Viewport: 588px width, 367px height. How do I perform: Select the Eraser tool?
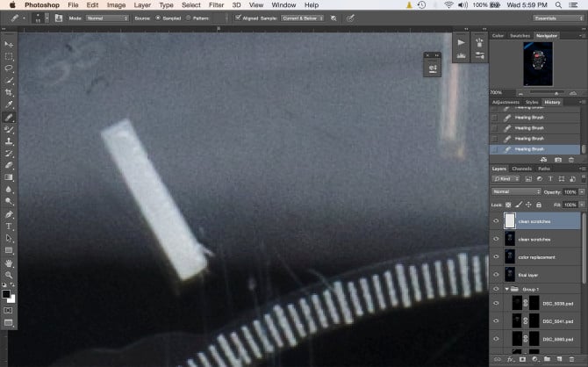pos(9,164)
